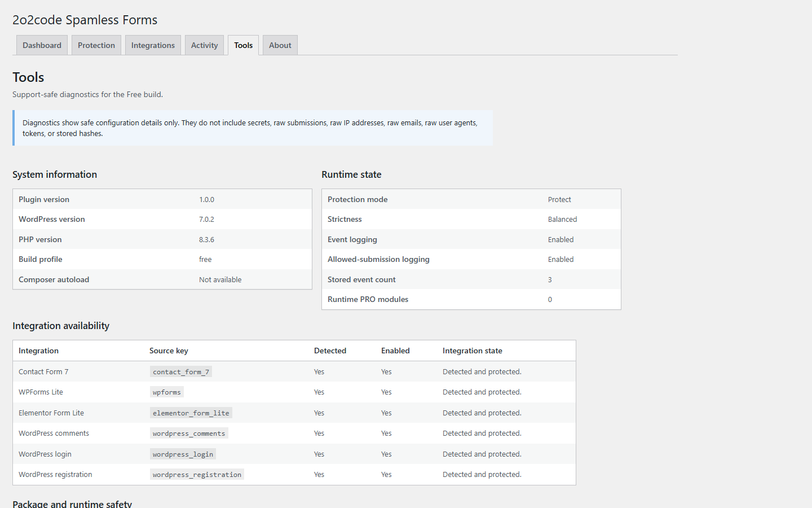Select the WordPress comments row name
This screenshot has height=508, width=812.
point(54,433)
